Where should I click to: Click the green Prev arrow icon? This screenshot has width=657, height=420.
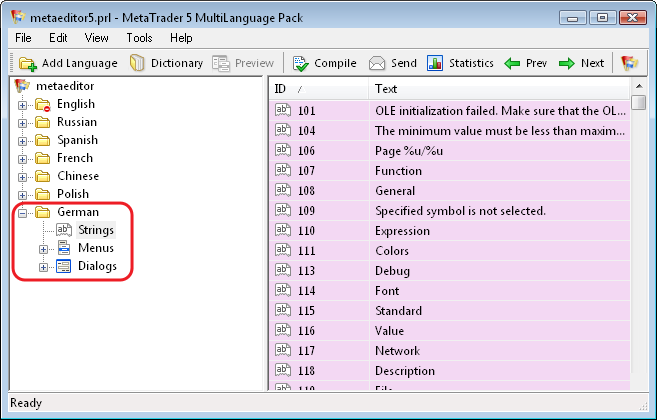pos(512,63)
